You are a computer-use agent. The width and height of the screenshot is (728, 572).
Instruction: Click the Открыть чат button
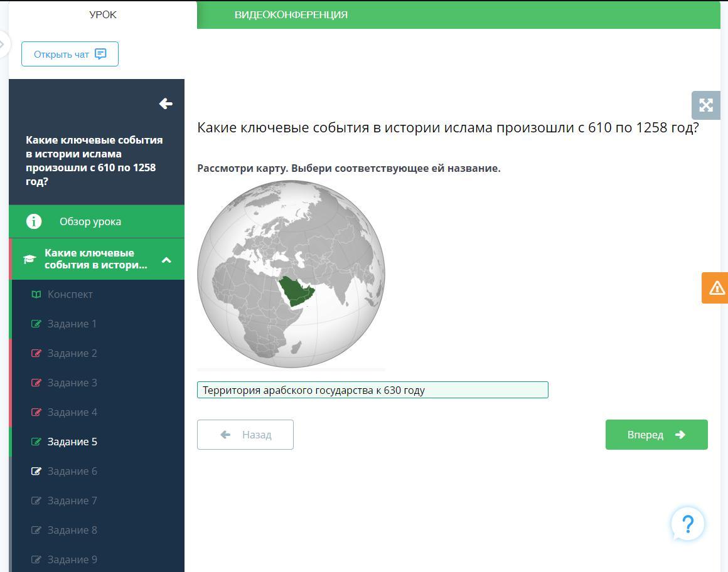[x=70, y=55]
